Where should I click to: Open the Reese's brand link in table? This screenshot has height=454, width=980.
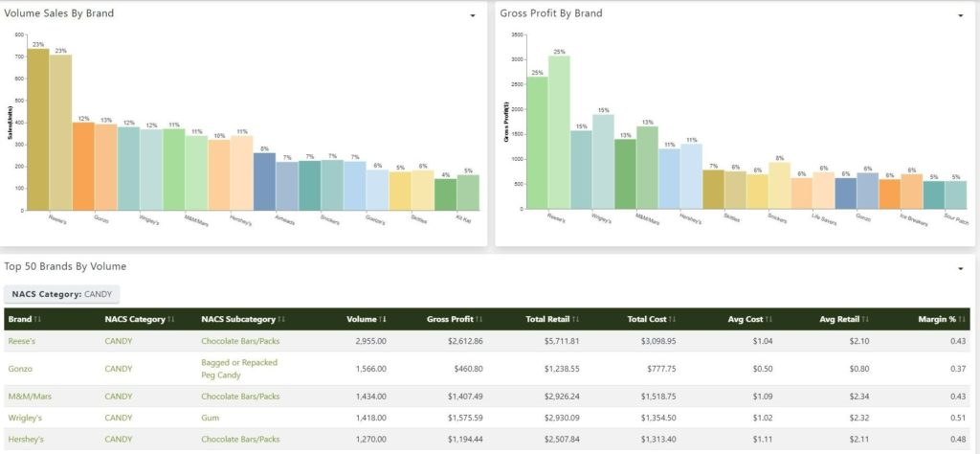tap(22, 341)
